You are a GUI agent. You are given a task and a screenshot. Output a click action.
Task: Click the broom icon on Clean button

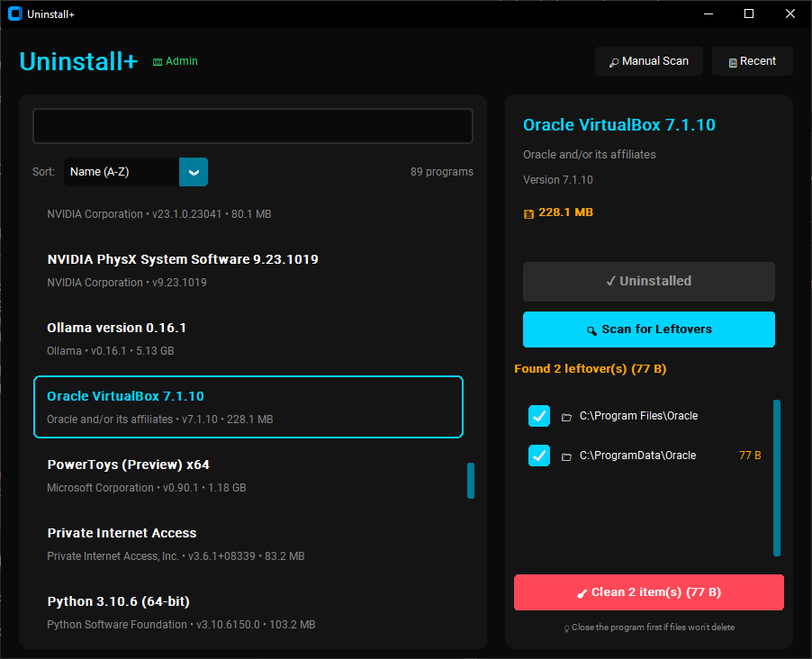(582, 593)
